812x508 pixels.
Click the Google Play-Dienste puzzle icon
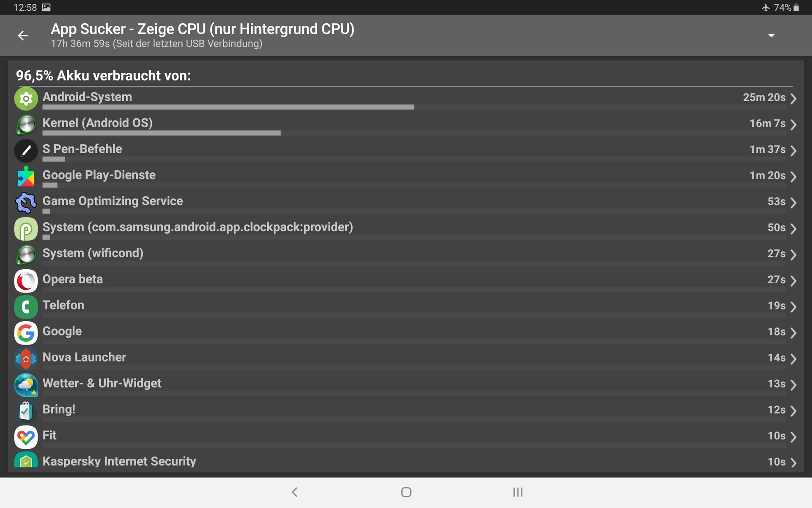click(x=26, y=177)
